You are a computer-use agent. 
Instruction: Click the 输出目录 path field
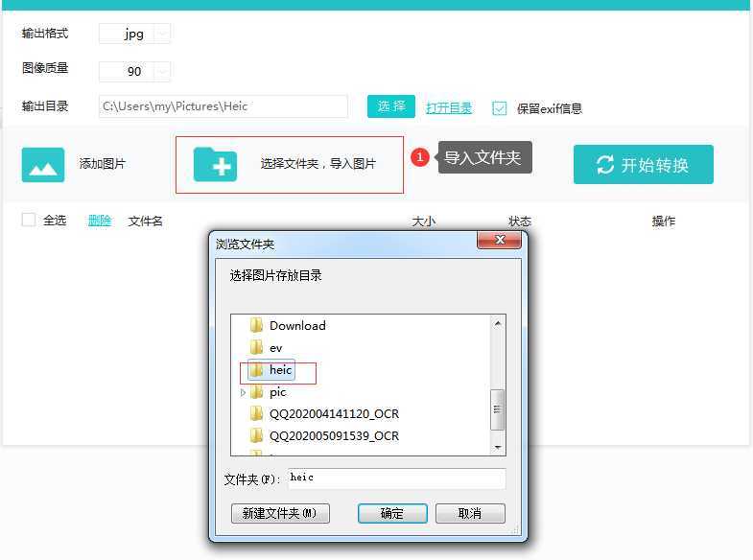[x=224, y=106]
